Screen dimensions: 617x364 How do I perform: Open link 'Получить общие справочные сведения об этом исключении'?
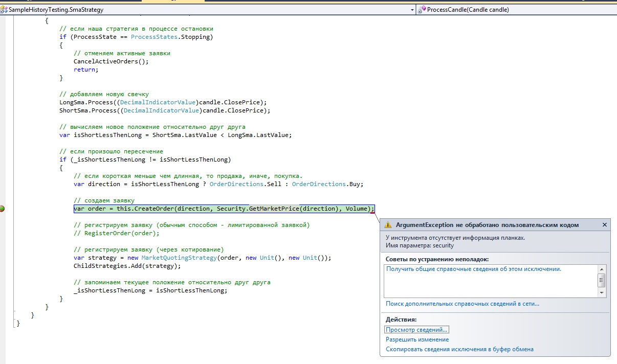click(473, 269)
